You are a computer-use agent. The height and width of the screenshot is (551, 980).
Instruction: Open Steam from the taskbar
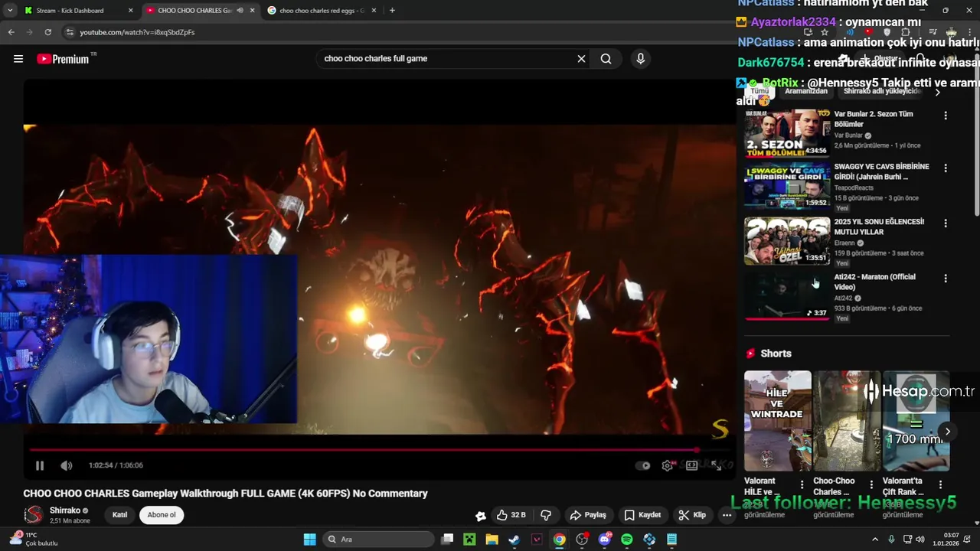(514, 540)
